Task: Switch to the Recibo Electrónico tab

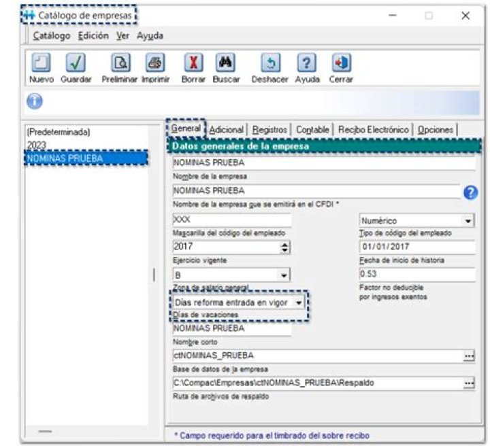Action: (x=374, y=129)
